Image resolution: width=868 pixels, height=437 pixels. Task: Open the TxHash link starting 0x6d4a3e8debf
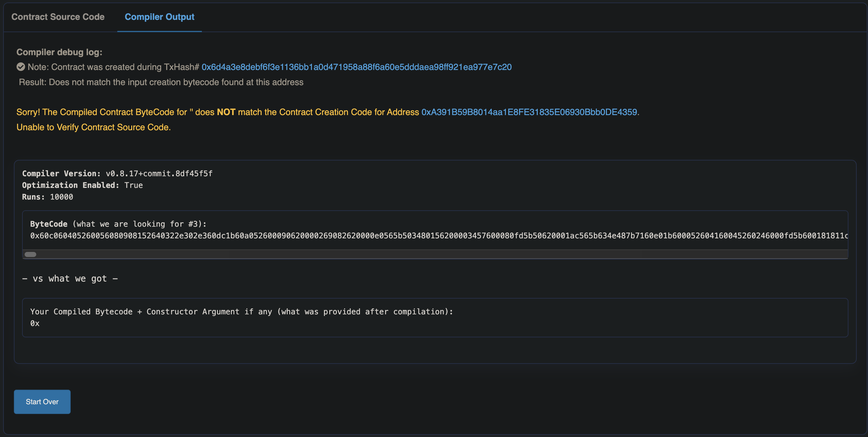[356, 67]
